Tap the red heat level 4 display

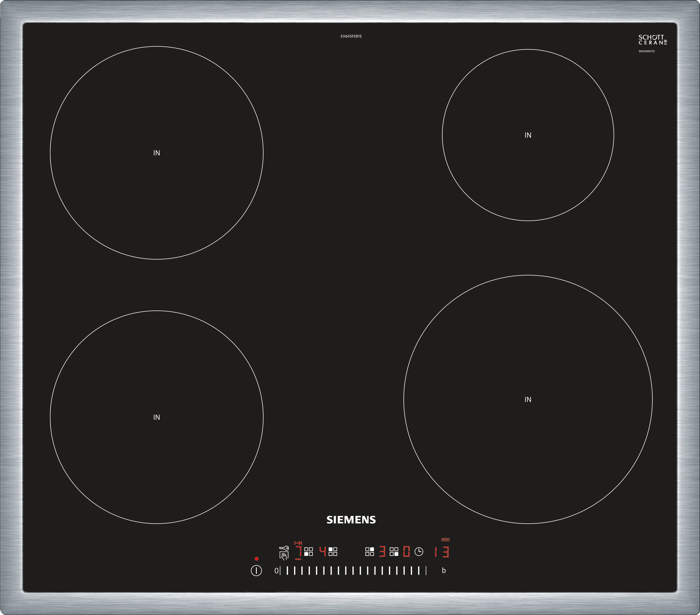pos(323,552)
